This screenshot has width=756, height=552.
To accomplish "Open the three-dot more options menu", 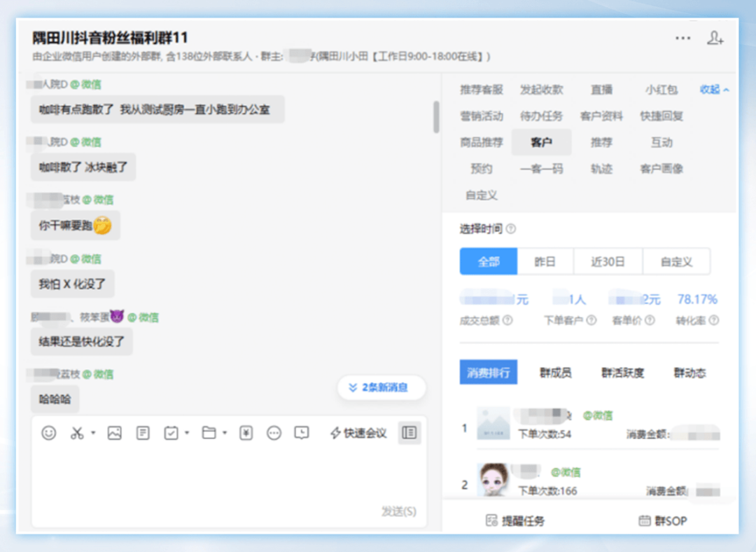I will pyautogui.click(x=682, y=39).
